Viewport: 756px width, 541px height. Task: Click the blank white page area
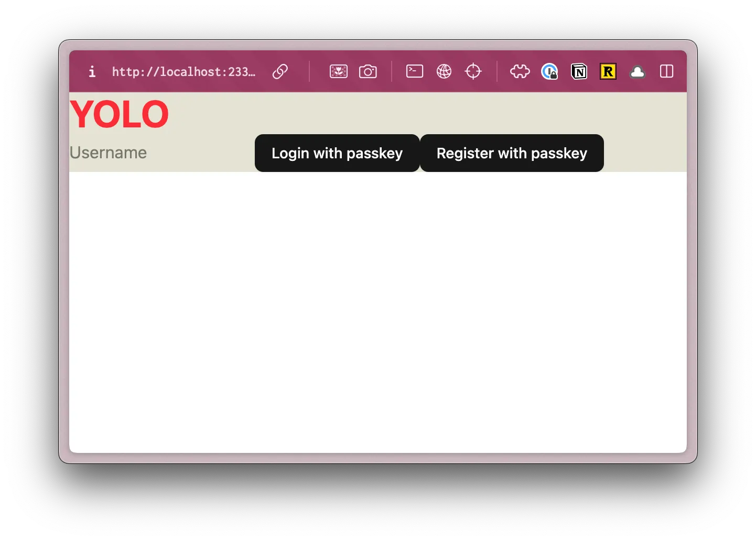point(377,315)
